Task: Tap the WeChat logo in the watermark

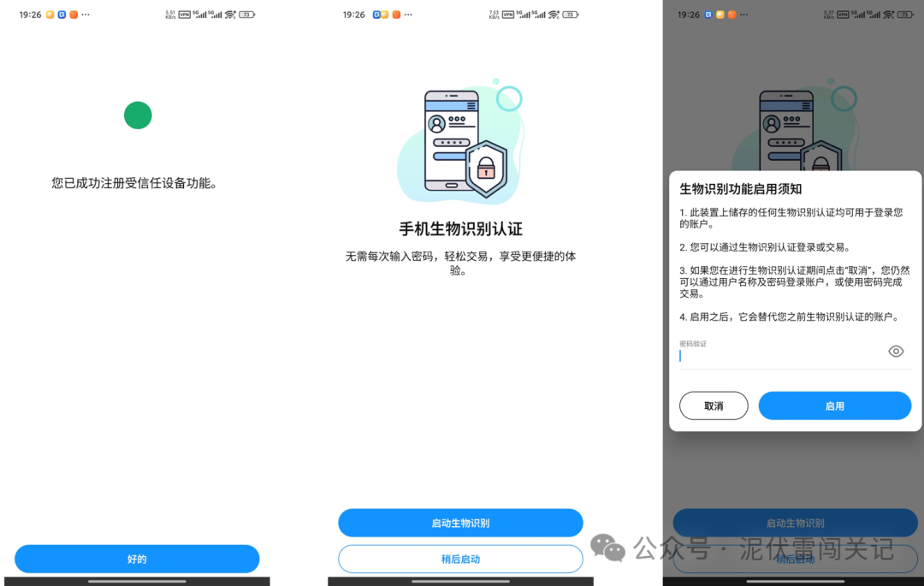Action: pos(607,548)
